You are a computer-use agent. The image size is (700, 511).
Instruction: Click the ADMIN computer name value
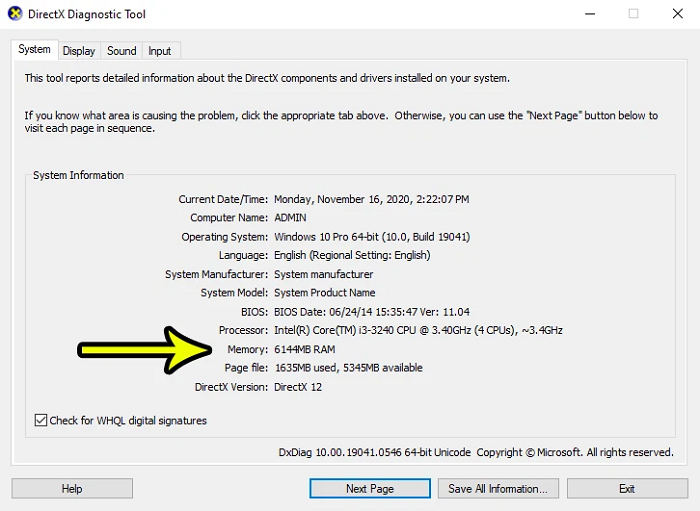(291, 218)
